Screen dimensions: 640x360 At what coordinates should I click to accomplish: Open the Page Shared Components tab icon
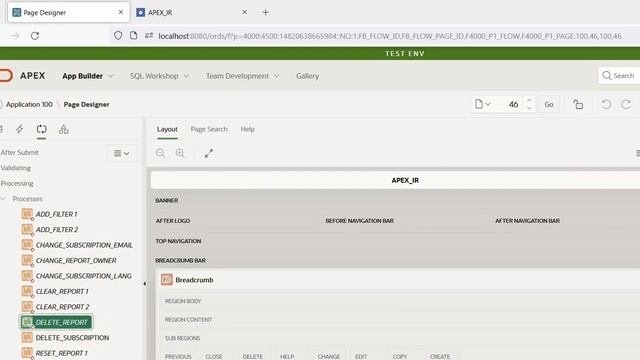click(64, 129)
